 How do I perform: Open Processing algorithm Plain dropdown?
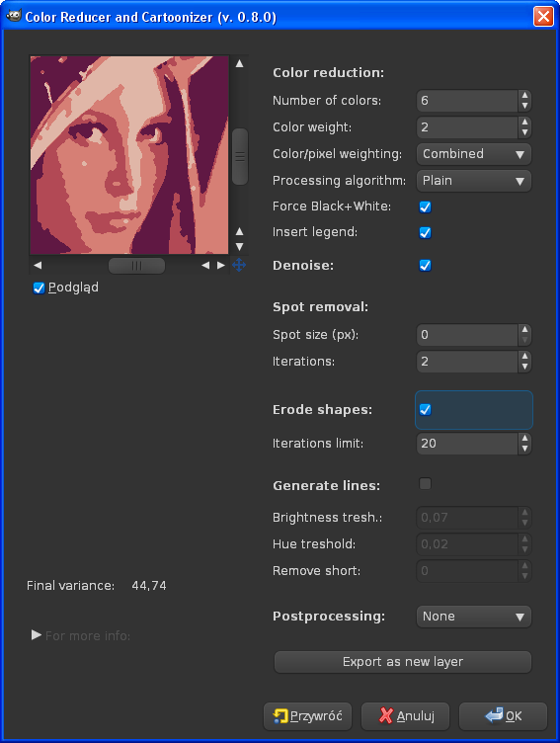[x=474, y=181]
